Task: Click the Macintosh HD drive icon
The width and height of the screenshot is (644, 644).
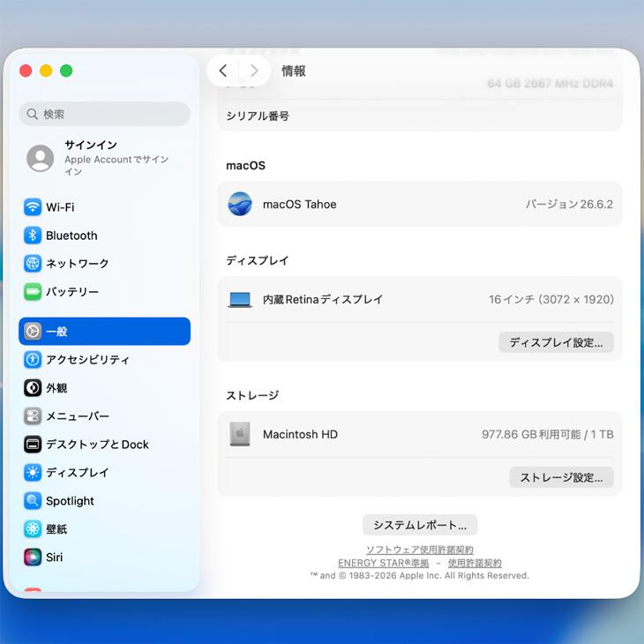Action: tap(240, 434)
